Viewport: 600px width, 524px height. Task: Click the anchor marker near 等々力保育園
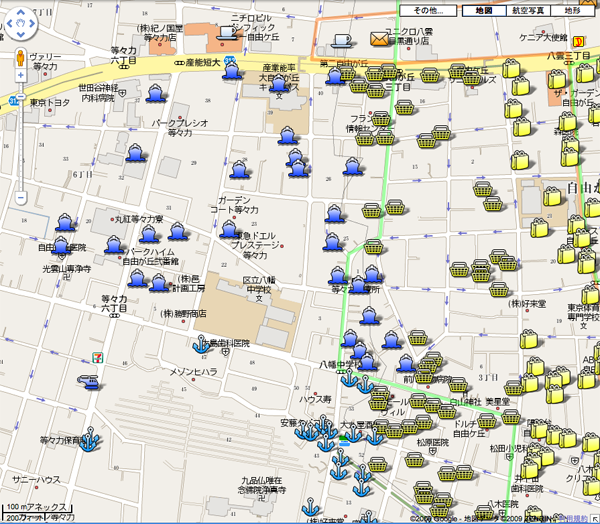tap(88, 437)
